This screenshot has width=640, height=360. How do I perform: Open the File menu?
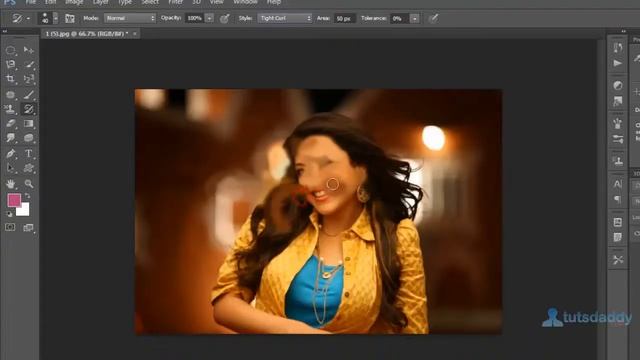(x=31, y=2)
